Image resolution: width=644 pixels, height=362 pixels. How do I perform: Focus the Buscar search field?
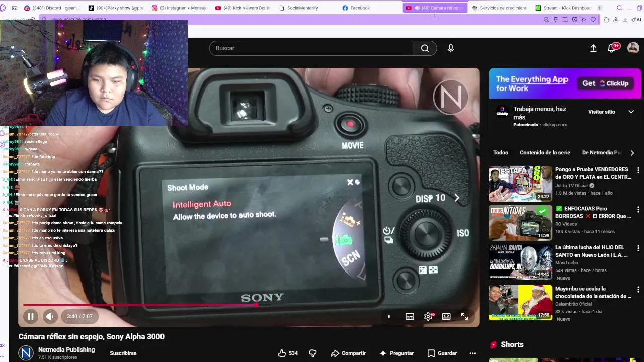(x=311, y=48)
